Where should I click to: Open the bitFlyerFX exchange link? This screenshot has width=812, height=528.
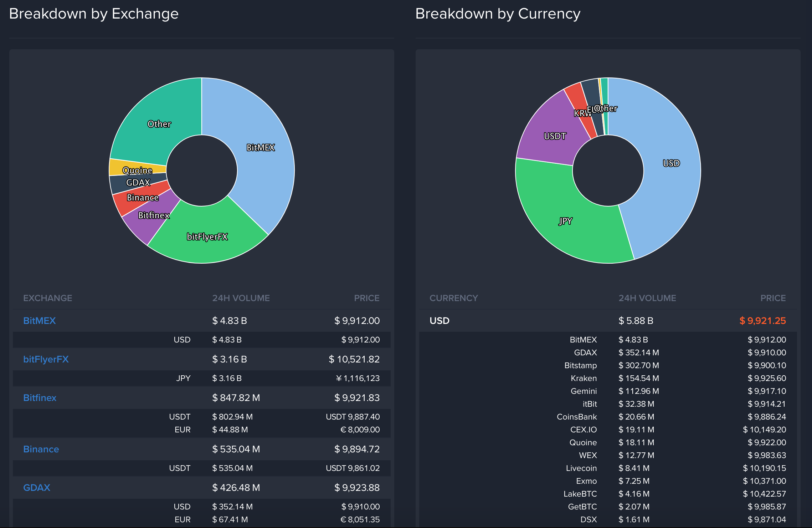46,359
